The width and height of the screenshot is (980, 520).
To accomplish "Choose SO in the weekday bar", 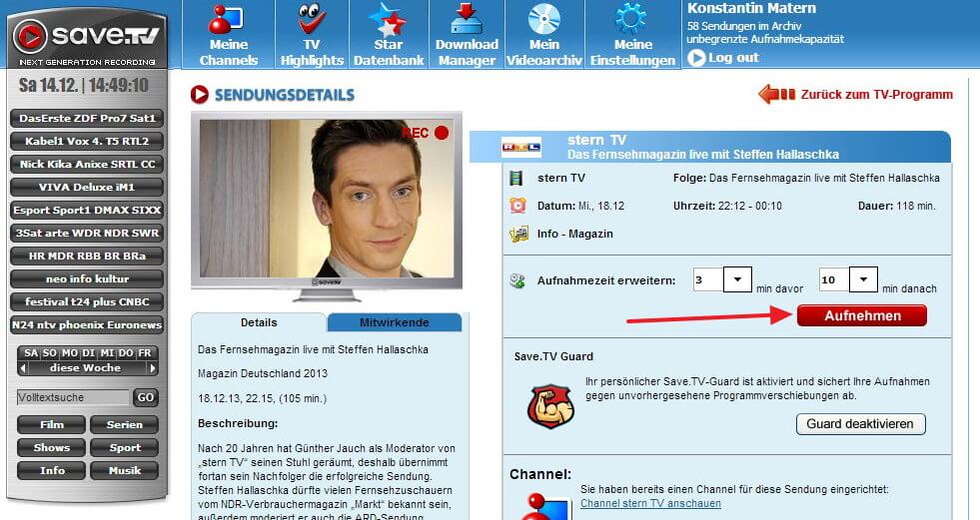I will pos(50,352).
